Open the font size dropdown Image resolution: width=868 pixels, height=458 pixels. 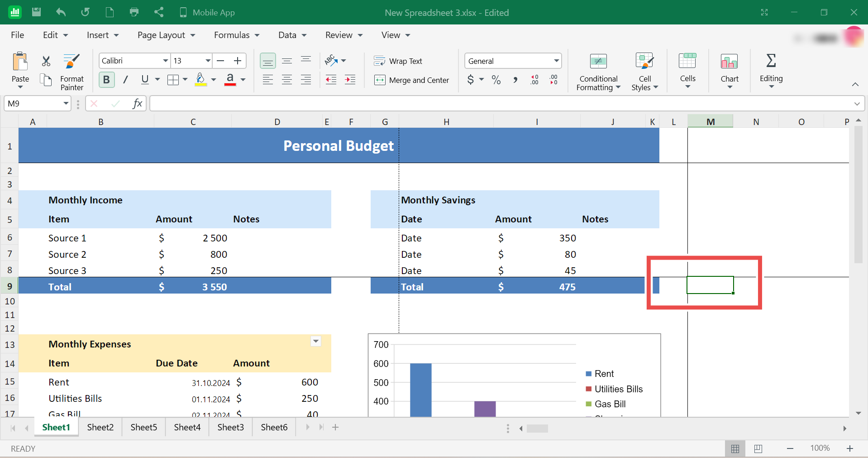click(208, 61)
